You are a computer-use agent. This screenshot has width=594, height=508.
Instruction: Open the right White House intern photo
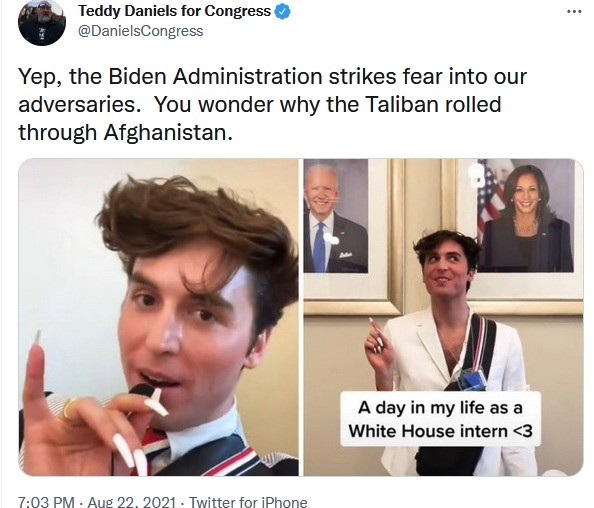coord(443,317)
